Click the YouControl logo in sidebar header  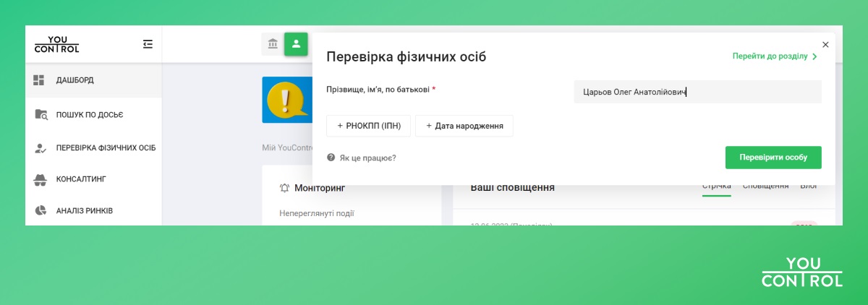(x=56, y=45)
